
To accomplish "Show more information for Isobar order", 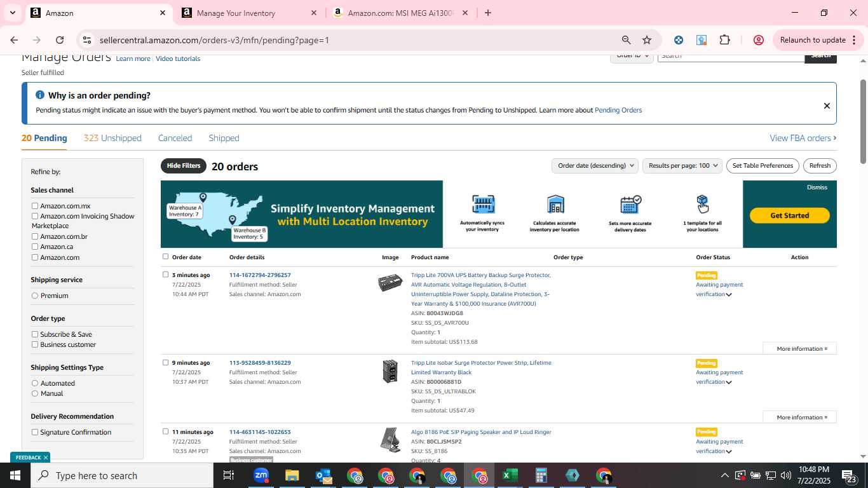I will click(x=799, y=417).
